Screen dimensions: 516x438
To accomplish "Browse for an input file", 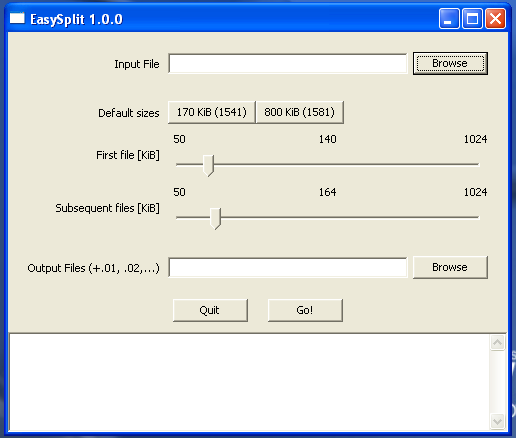I will (450, 63).
